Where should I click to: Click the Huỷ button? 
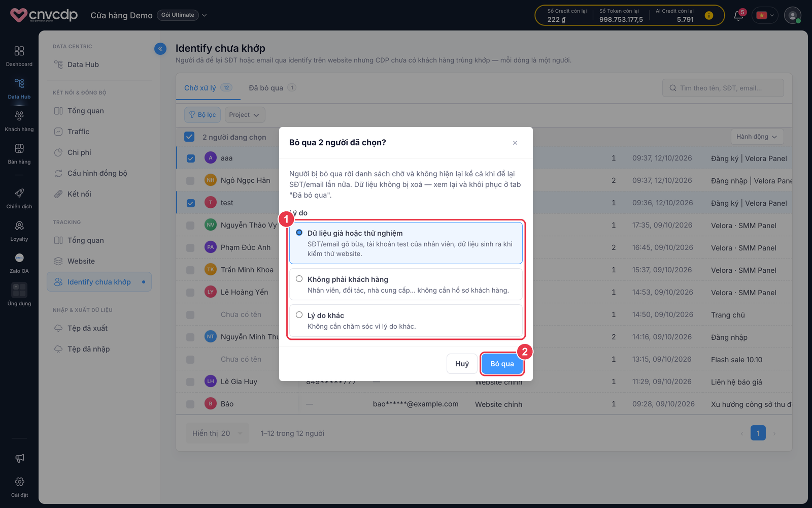462,364
